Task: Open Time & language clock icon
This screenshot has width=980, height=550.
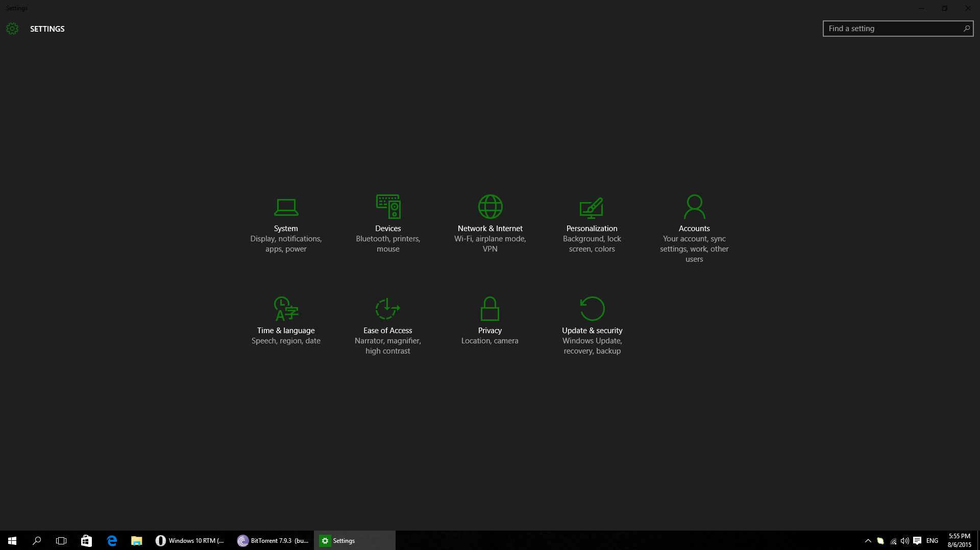Action: click(x=286, y=309)
